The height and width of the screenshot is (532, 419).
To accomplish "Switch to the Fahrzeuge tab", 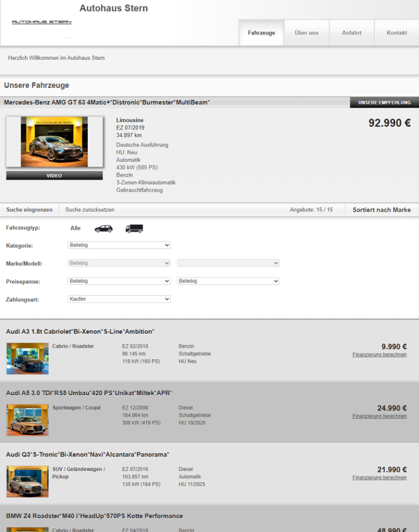I will point(261,33).
